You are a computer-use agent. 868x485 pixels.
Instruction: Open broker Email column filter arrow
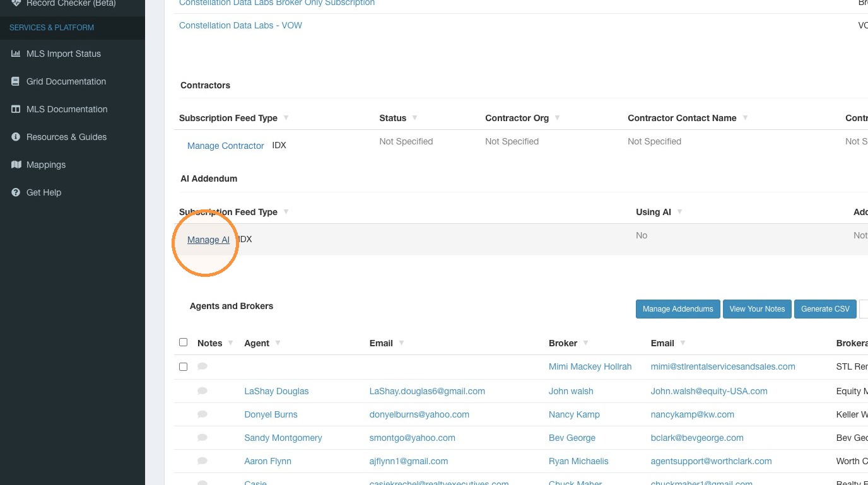click(x=683, y=343)
